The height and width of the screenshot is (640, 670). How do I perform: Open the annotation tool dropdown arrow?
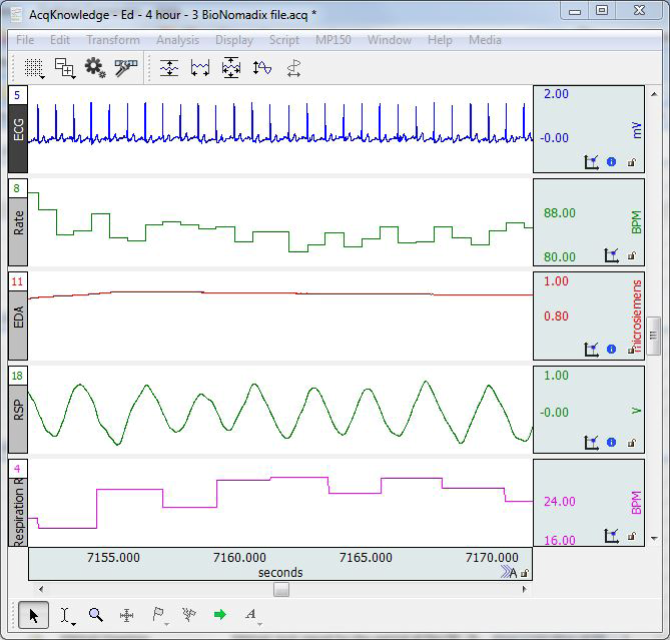point(260,625)
